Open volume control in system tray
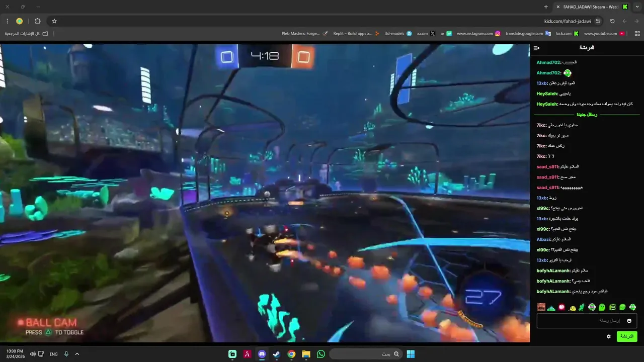The height and width of the screenshot is (362, 644). pos(33,354)
